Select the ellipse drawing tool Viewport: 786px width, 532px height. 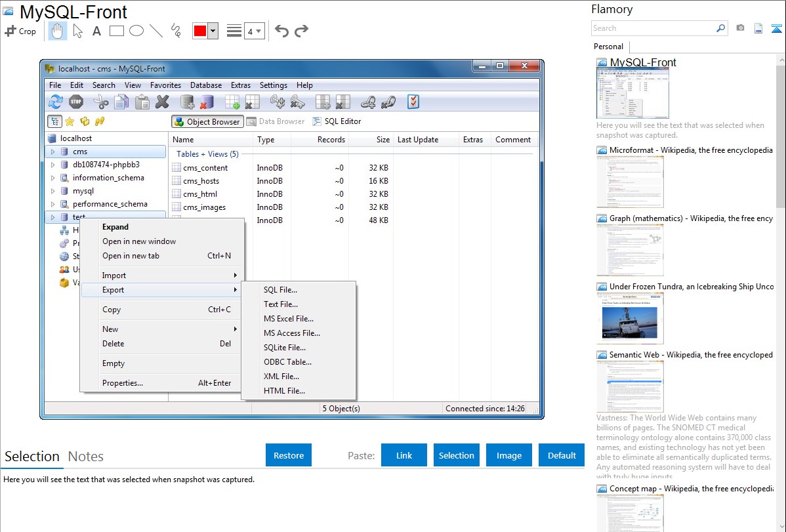[136, 31]
